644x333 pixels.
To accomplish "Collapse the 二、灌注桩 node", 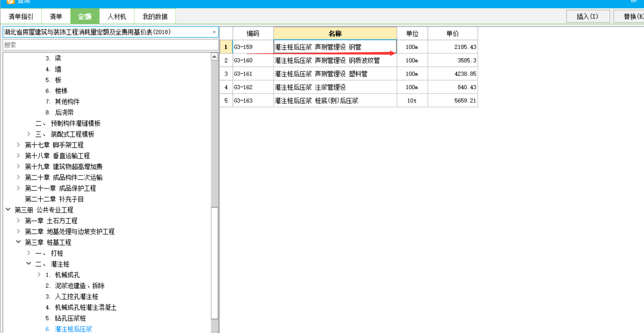I will (29, 264).
